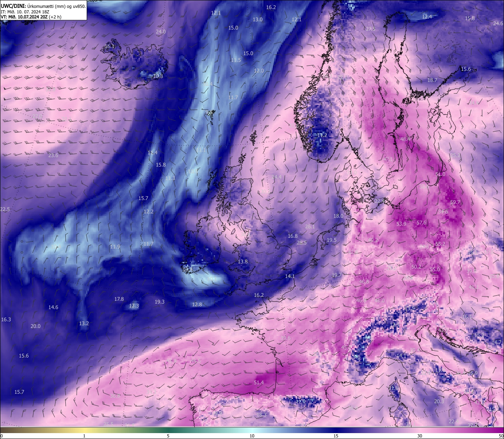The image size is (504, 439).
Task: Click the 20.0 value label
Action: 35,326
